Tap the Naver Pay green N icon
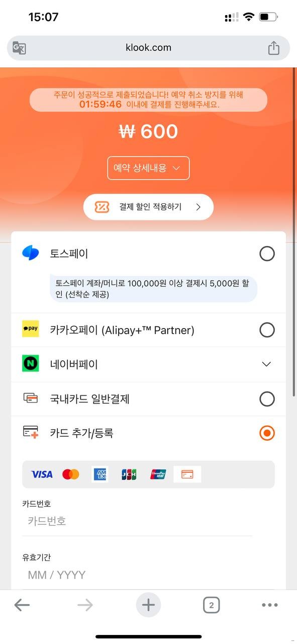Image resolution: width=297 pixels, height=644 pixels. [30, 364]
